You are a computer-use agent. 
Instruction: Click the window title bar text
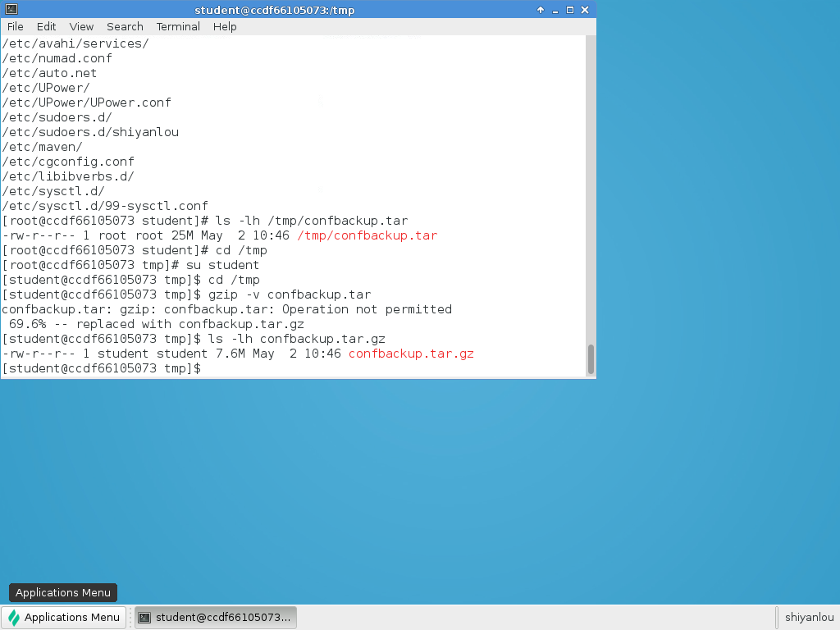(x=275, y=10)
